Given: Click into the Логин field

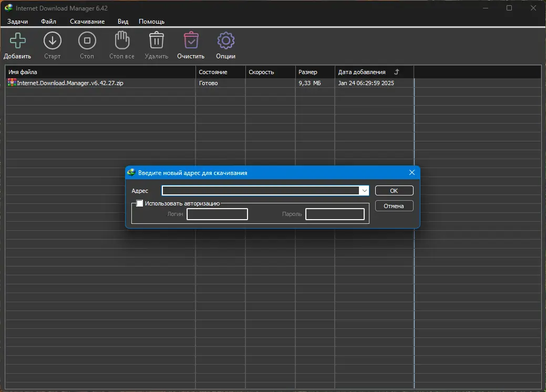Looking at the screenshot, I should 217,214.
